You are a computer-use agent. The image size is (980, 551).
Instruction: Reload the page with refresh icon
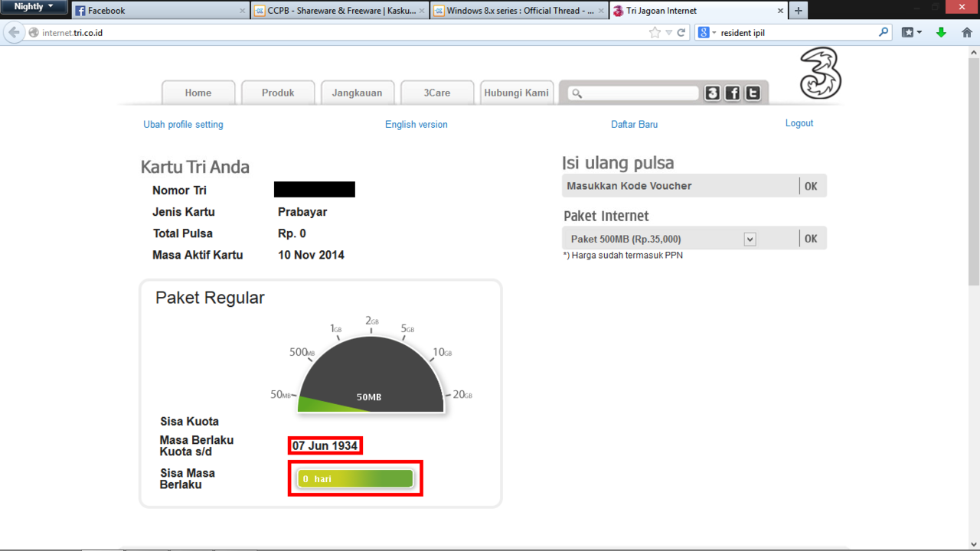tap(681, 33)
